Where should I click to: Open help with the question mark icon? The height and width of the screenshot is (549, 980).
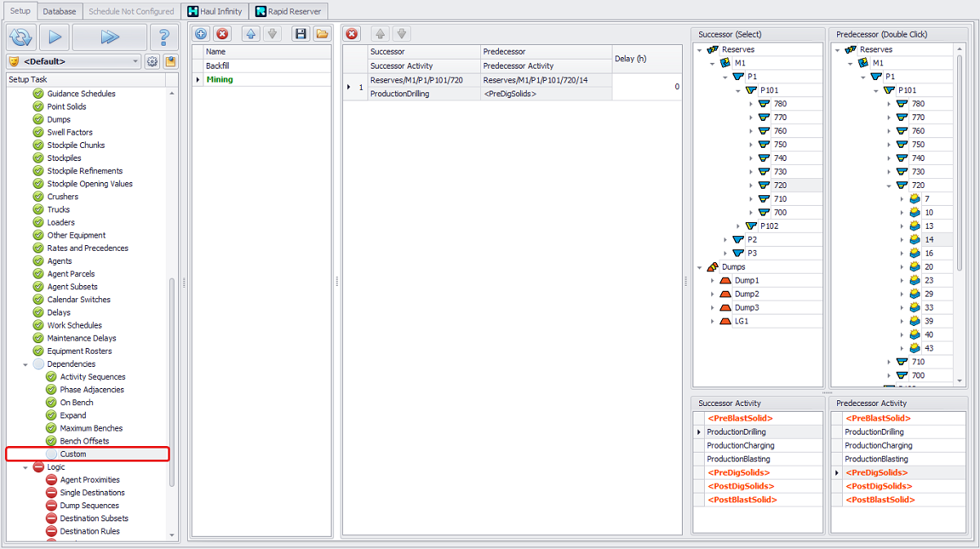pos(164,37)
